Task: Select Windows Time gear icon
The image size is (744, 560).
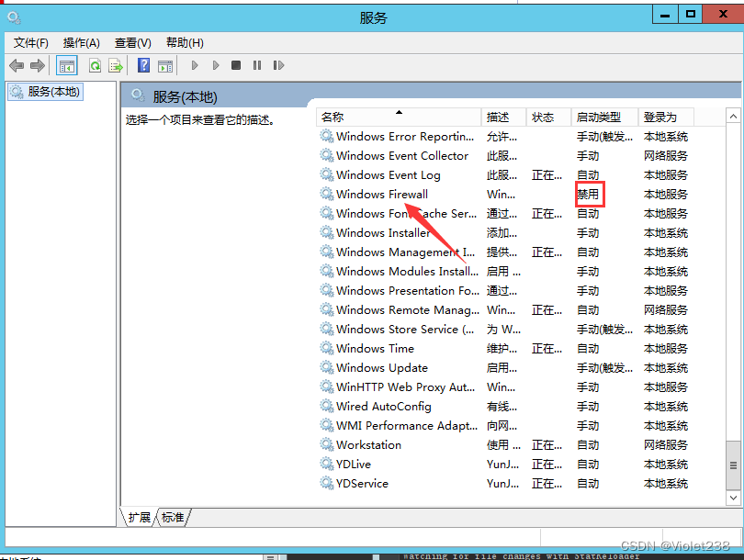Action: 326,348
